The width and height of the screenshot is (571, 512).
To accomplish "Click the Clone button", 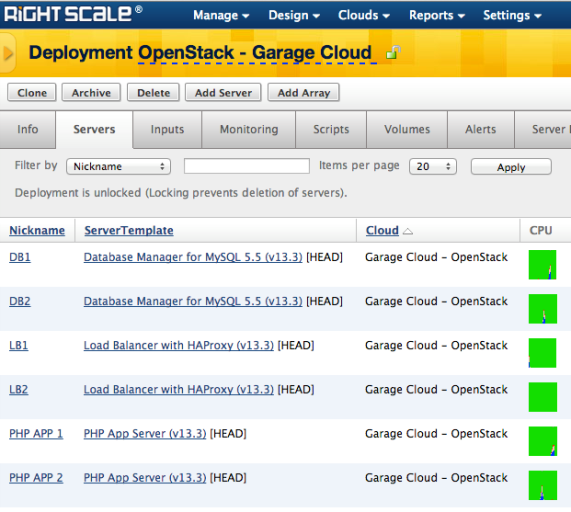I will pos(32,92).
